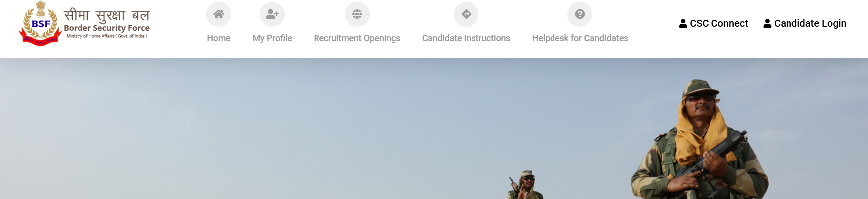The image size is (868, 199).
Task: Select the Helpdesk for Candidates text
Action: (580, 38)
